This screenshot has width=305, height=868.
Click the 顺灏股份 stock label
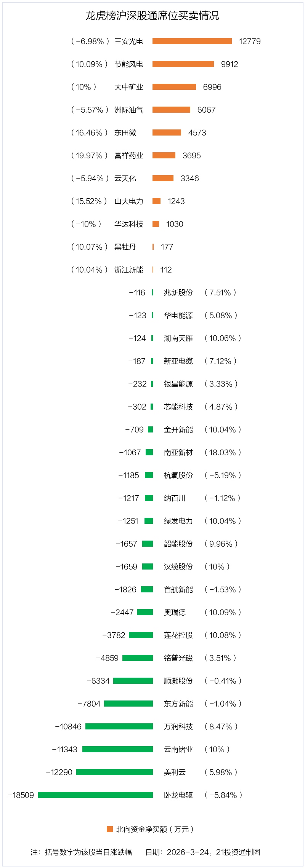178,681
